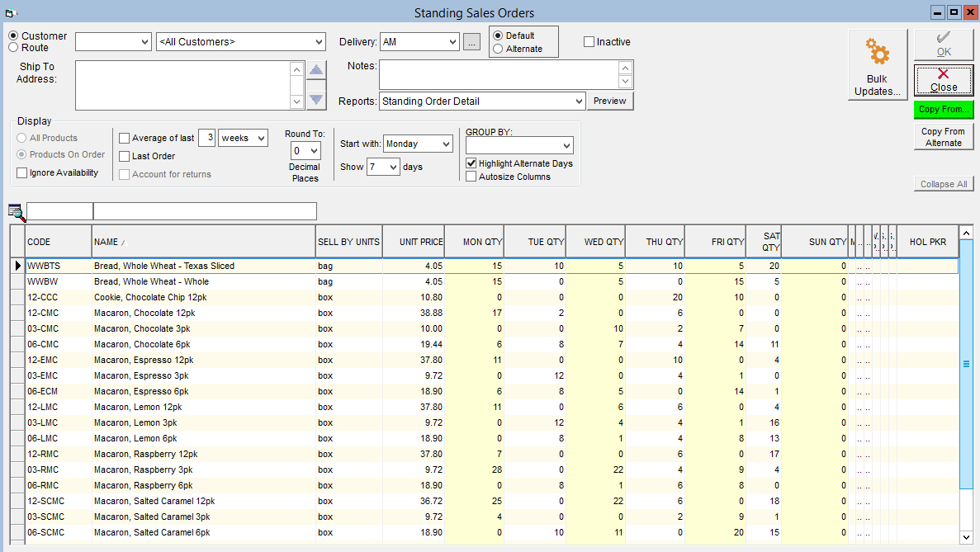Click the grid search magnifier icon
Viewport: 980px width, 552px height.
[x=17, y=212]
